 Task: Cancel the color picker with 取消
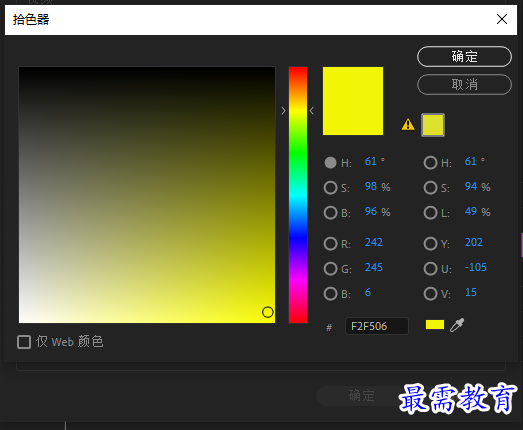(x=464, y=84)
